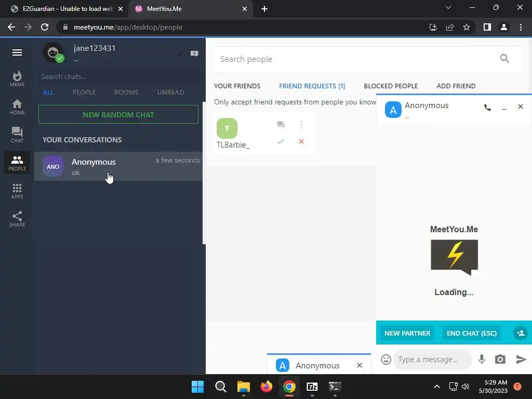Launch Firefox from taskbar
Viewport: 532px width, 399px height.
[267, 387]
